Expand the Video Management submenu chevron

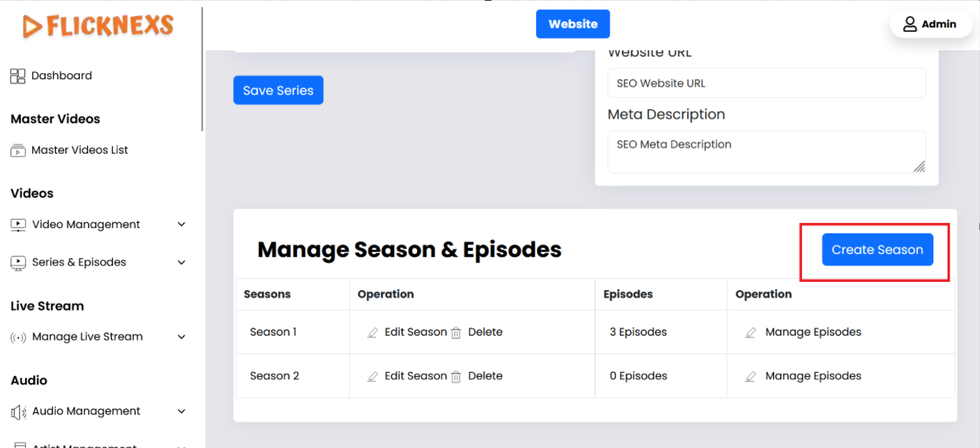[182, 225]
